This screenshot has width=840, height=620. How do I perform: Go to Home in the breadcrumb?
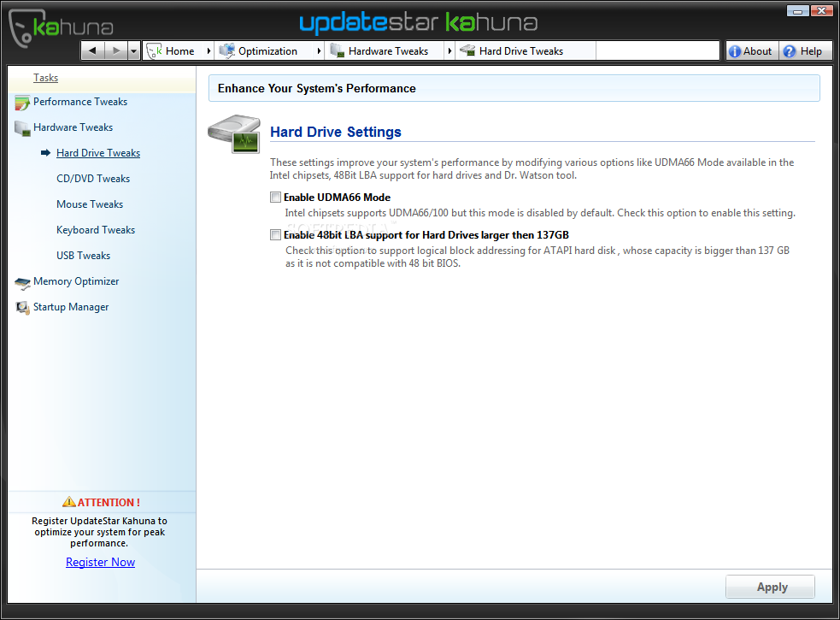180,51
